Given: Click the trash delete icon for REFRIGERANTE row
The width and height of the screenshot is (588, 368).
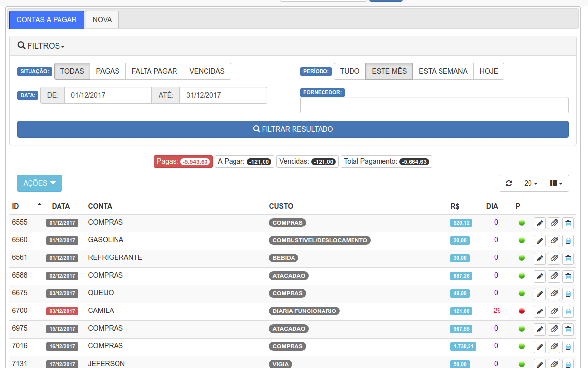Looking at the screenshot, I should [568, 258].
